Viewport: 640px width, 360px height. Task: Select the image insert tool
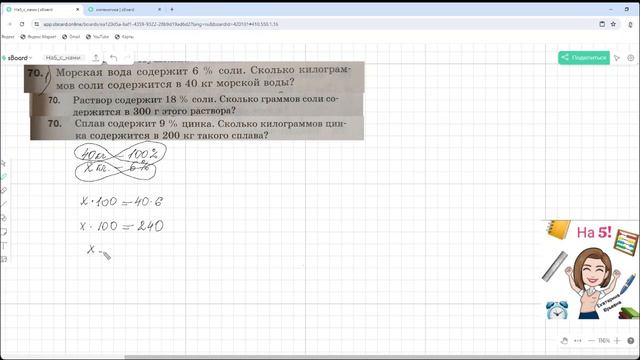(x=4, y=259)
